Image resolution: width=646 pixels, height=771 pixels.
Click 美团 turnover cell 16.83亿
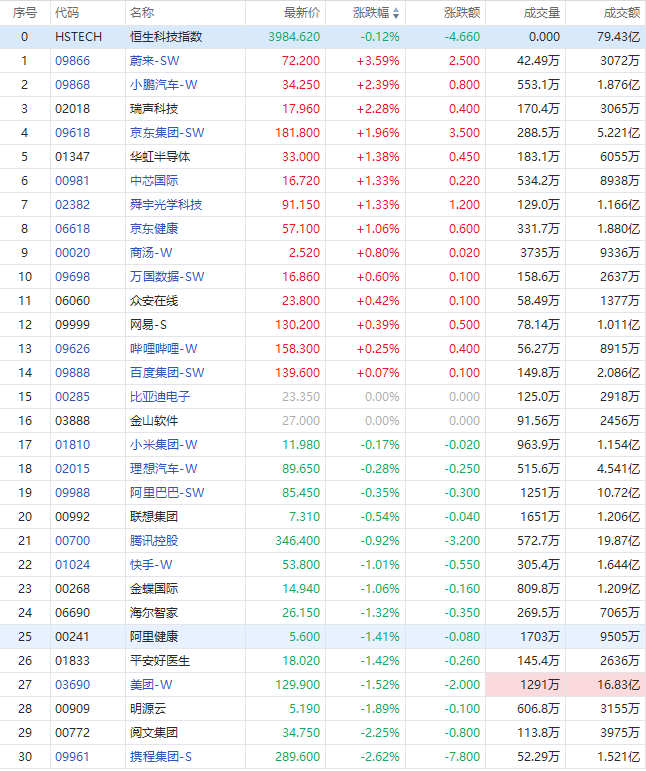[x=618, y=685]
